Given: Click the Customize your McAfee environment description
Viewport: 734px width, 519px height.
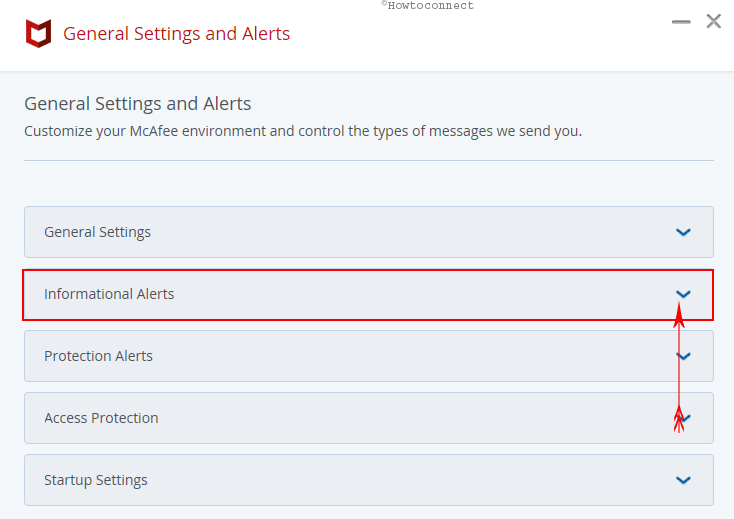Looking at the screenshot, I should tap(303, 131).
